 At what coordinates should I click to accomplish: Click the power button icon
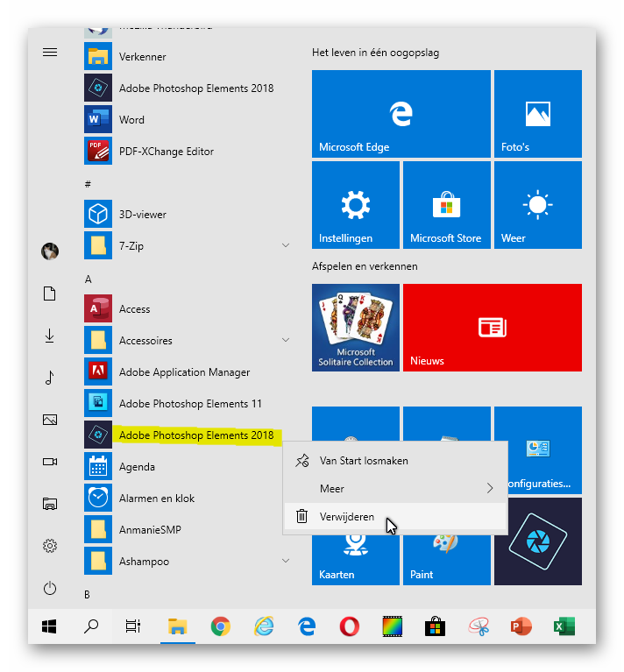[x=50, y=588]
